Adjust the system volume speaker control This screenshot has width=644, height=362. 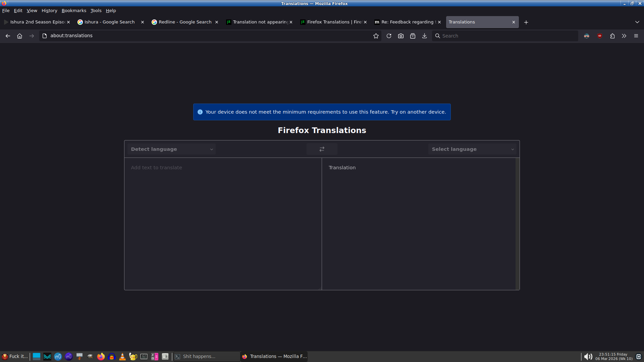588,357
